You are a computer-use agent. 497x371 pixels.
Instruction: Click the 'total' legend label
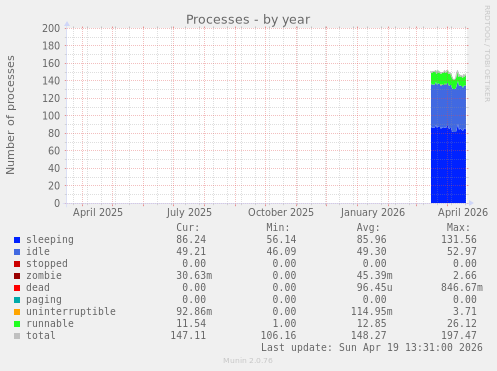(x=41, y=335)
